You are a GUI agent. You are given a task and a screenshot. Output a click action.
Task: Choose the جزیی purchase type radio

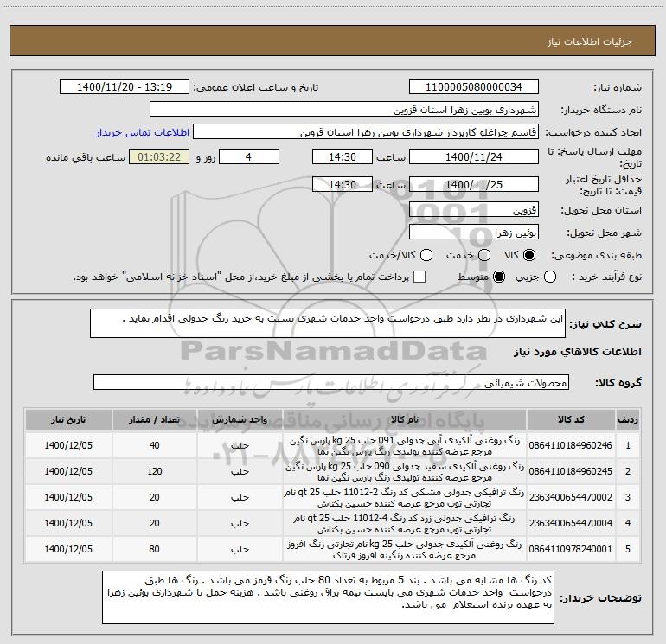[x=549, y=277]
